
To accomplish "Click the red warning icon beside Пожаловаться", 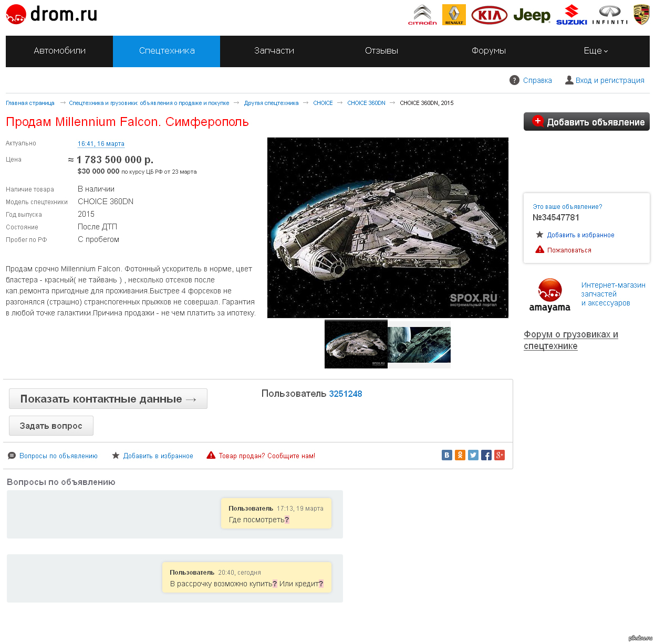I will coord(539,250).
